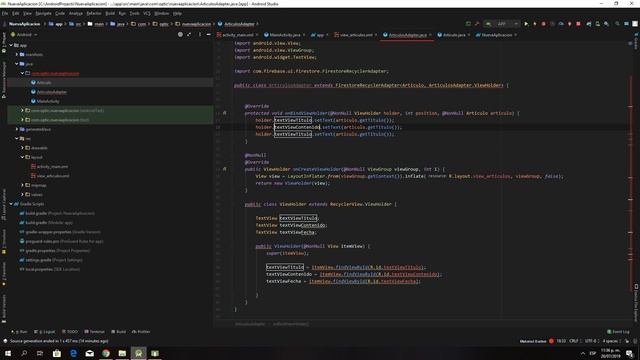Open the Profiler tool window button
This screenshot has width=640, height=360.
141,332
